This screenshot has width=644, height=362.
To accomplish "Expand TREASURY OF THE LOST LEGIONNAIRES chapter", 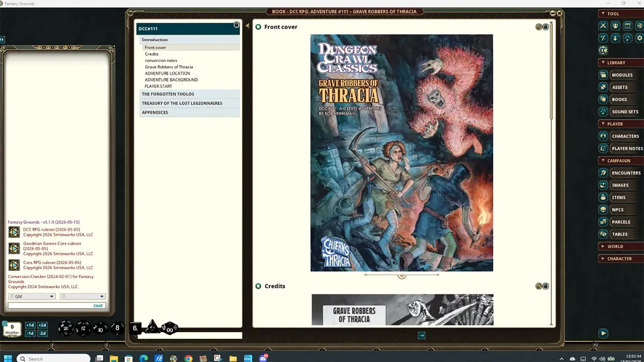I will [x=190, y=103].
